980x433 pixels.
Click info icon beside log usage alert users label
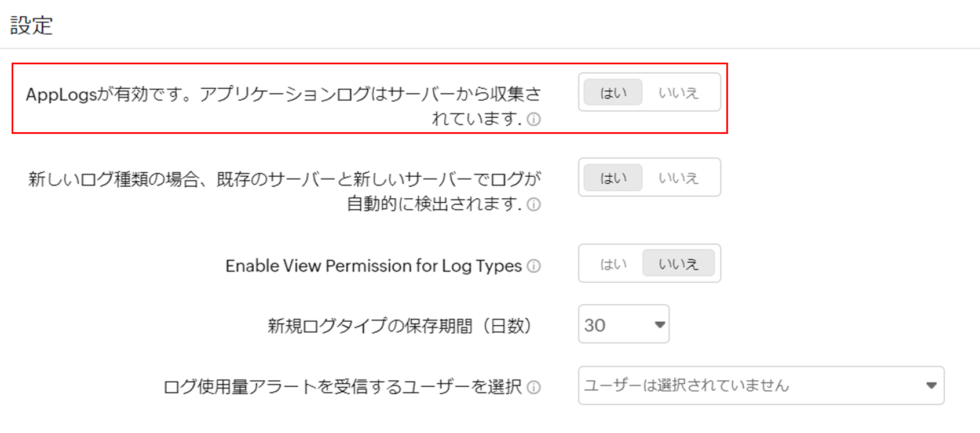[x=534, y=387]
